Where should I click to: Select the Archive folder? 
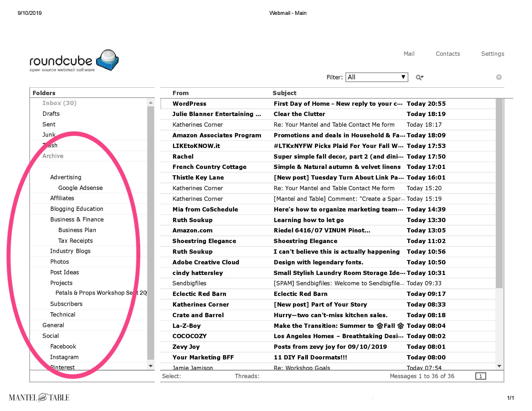[x=88, y=156]
